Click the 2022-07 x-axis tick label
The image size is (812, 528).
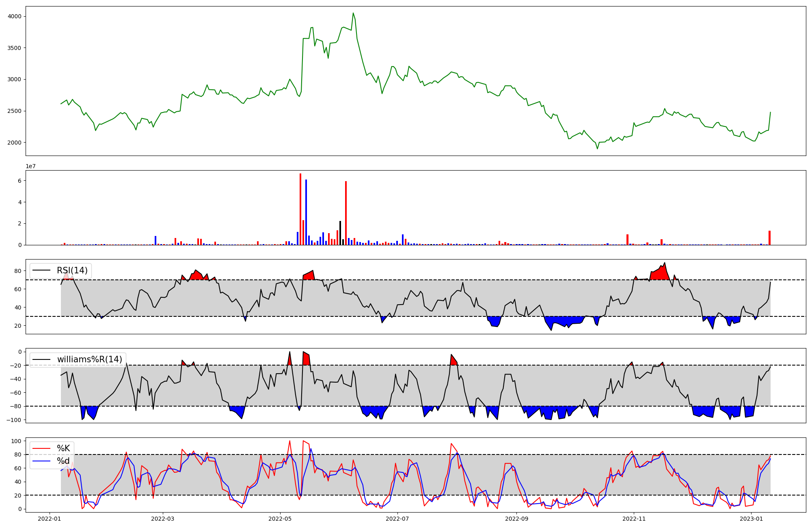[x=397, y=519]
